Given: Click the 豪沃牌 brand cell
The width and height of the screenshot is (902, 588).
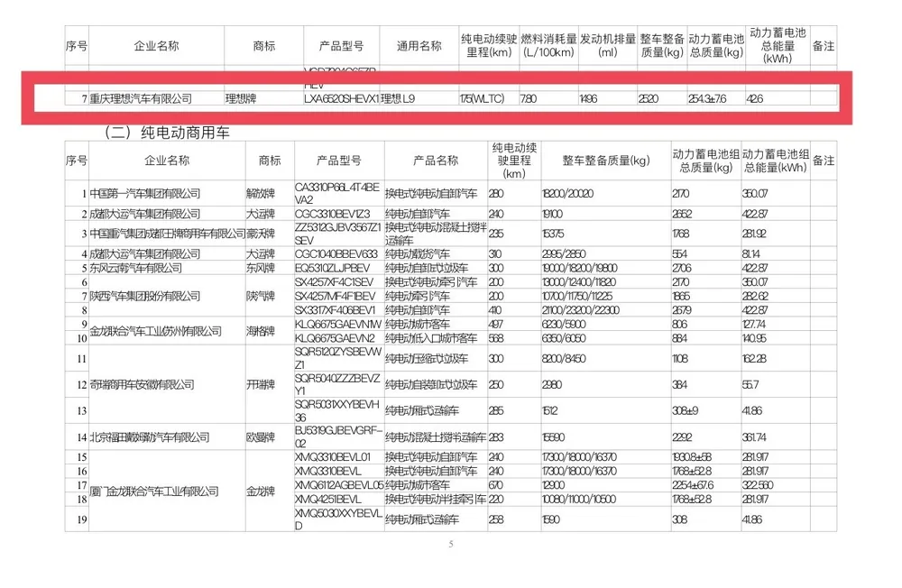Looking at the screenshot, I should [x=261, y=234].
